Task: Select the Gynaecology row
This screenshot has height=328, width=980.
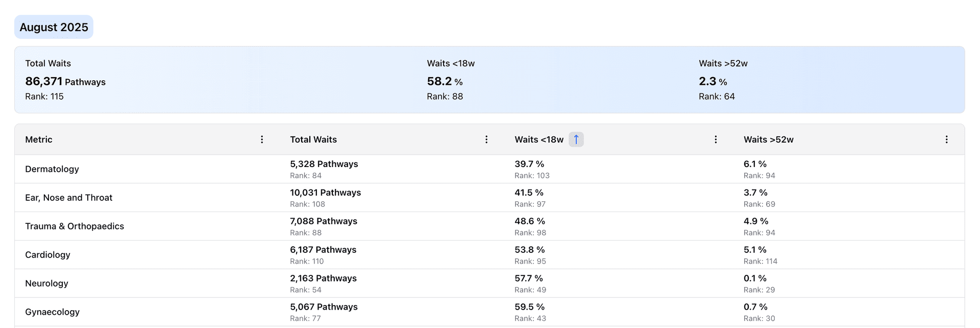Action: coord(52,312)
